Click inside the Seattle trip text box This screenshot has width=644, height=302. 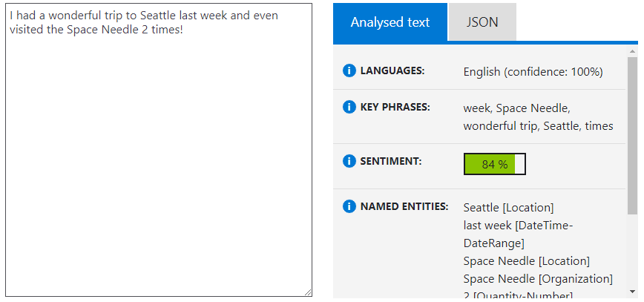pyautogui.click(x=158, y=148)
